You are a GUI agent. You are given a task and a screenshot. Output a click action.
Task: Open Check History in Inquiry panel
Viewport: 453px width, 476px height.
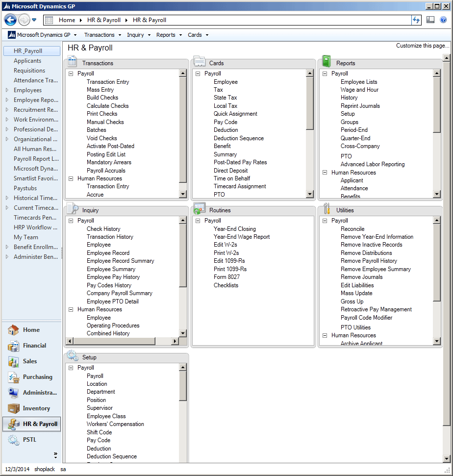[103, 229]
